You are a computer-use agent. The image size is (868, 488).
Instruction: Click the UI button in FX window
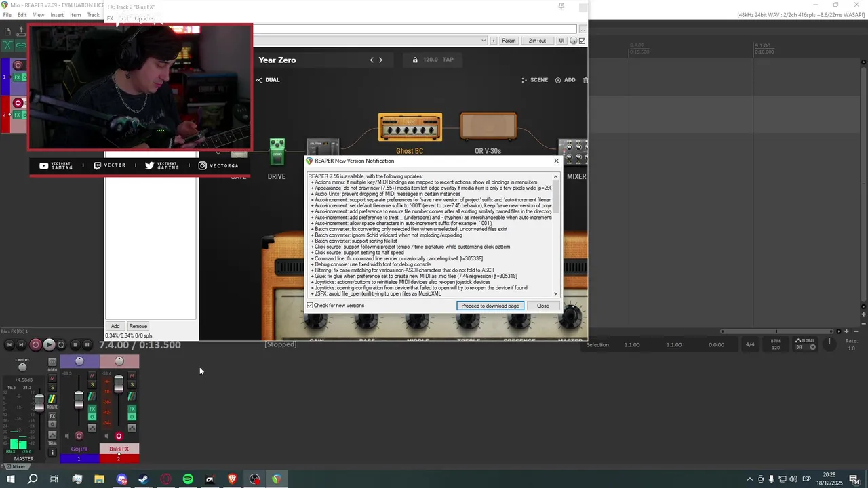tap(561, 41)
